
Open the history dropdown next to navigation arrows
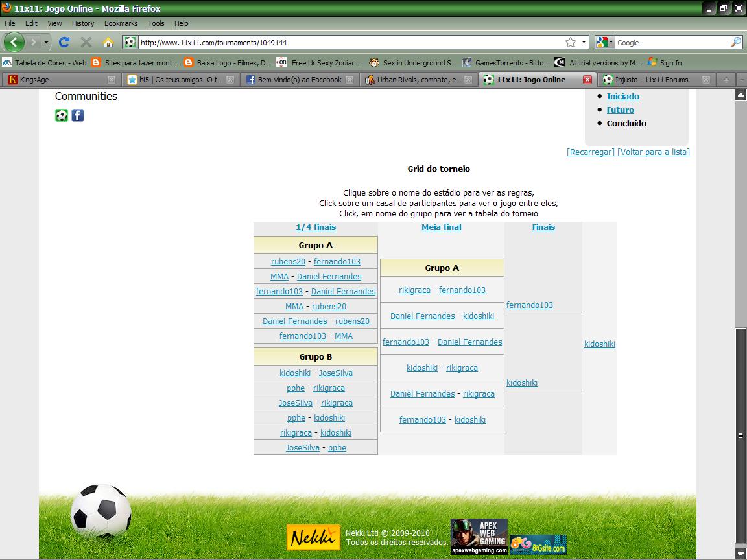[47, 42]
